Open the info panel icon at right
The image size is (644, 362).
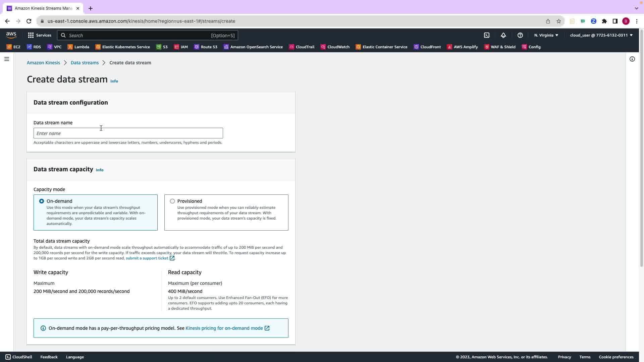click(x=632, y=59)
